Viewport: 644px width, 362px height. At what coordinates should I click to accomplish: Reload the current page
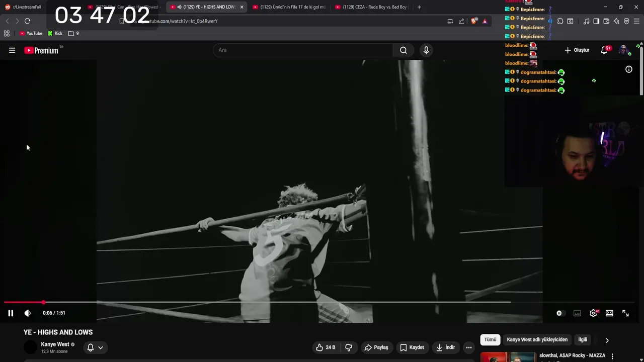point(27,21)
